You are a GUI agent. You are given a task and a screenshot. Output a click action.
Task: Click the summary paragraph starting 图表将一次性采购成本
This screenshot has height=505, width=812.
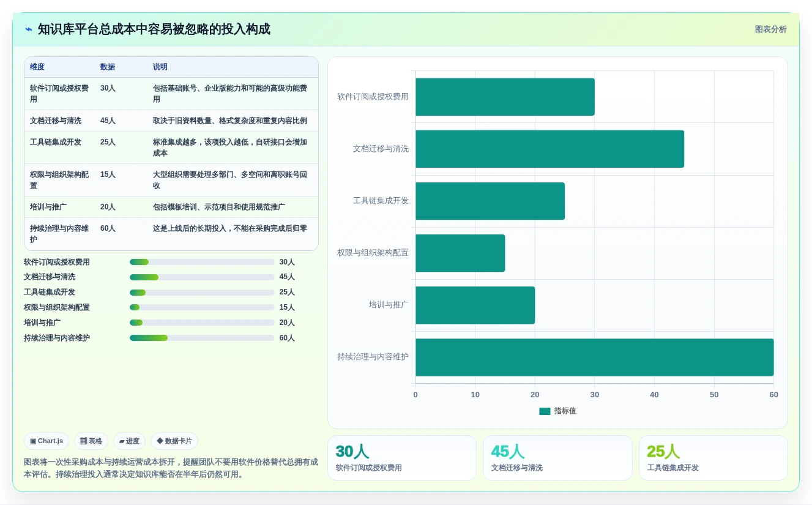click(171, 468)
